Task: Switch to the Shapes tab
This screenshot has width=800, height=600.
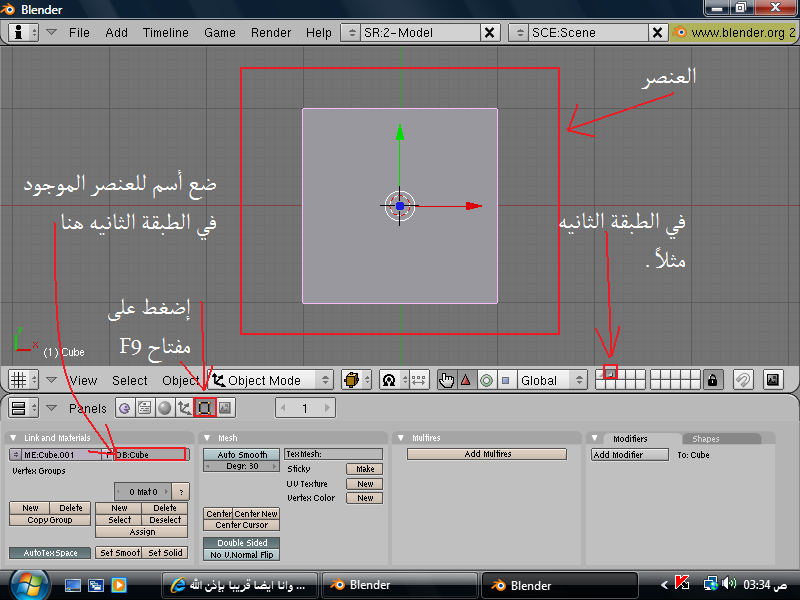Action: [706, 439]
